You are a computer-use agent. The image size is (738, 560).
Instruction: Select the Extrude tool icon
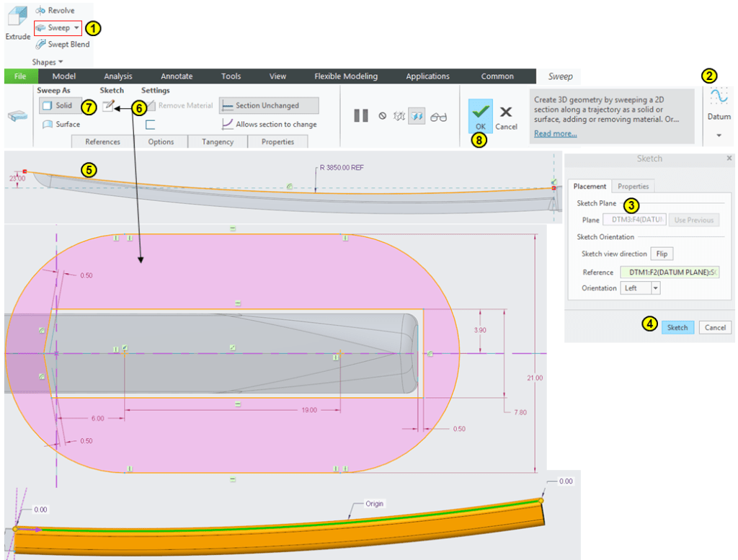17,17
